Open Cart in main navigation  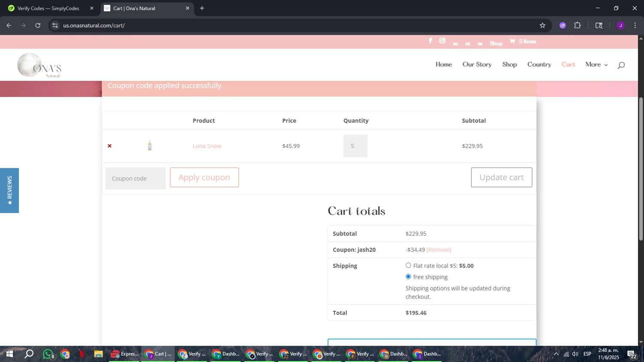568,64
